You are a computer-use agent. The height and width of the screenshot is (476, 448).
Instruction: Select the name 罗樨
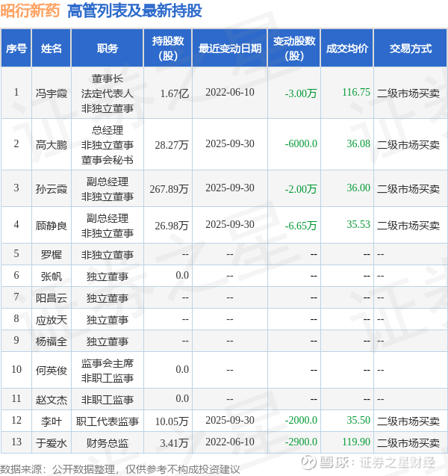click(x=52, y=254)
